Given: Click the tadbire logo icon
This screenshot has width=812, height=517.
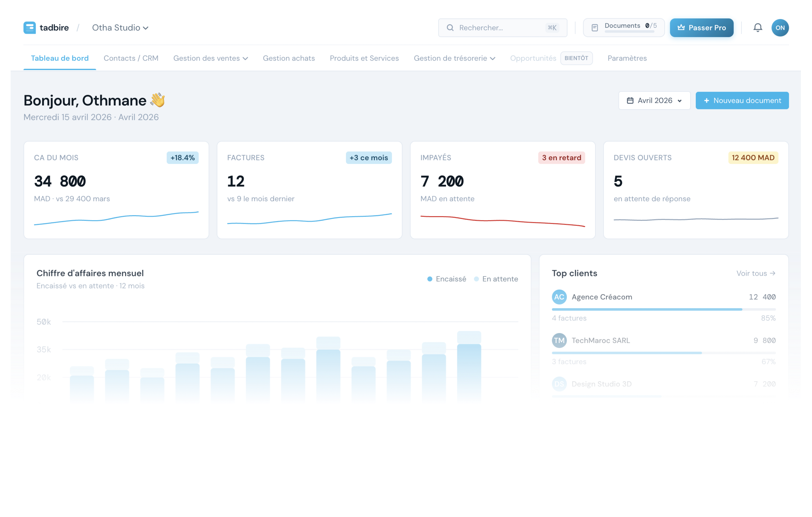Looking at the screenshot, I should coord(30,28).
